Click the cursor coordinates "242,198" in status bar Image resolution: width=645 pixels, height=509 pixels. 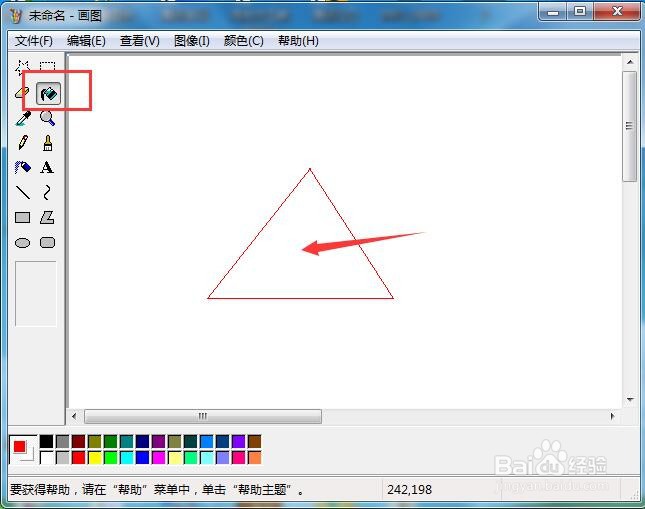409,490
